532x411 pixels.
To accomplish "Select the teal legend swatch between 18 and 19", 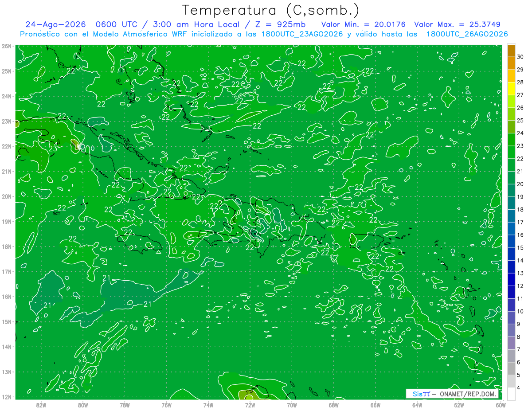I will [x=511, y=203].
